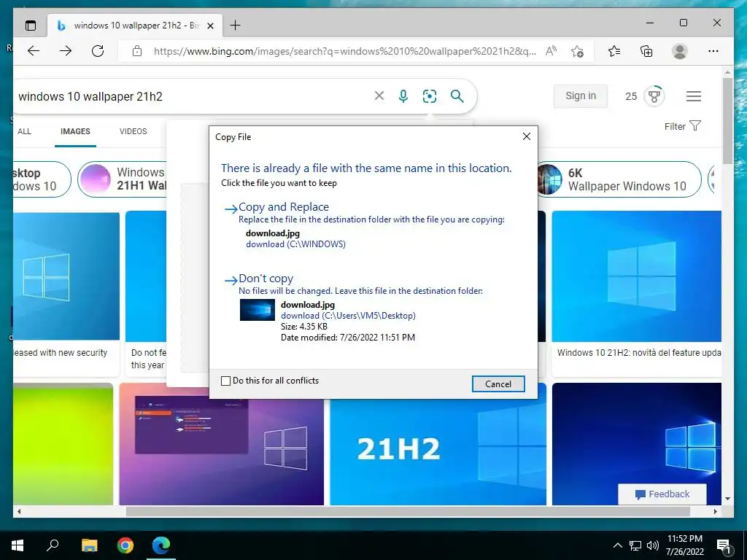The width and height of the screenshot is (747, 560).
Task: Open visual search camera icon
Action: [x=430, y=96]
